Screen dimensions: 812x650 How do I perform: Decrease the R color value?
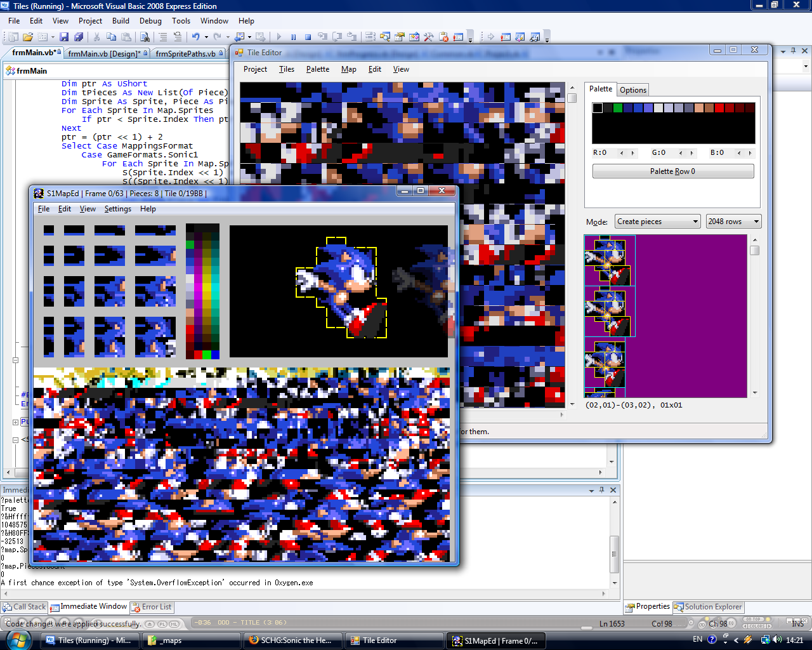click(x=622, y=152)
